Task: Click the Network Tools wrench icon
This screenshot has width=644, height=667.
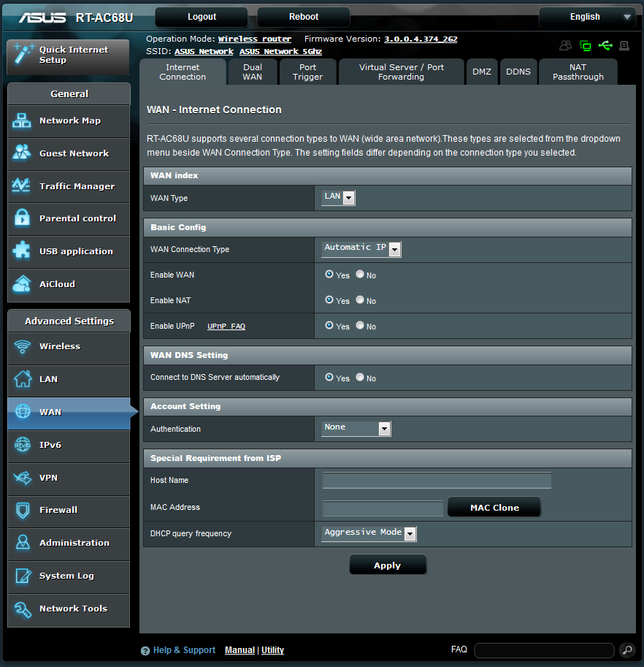Action: (x=23, y=609)
